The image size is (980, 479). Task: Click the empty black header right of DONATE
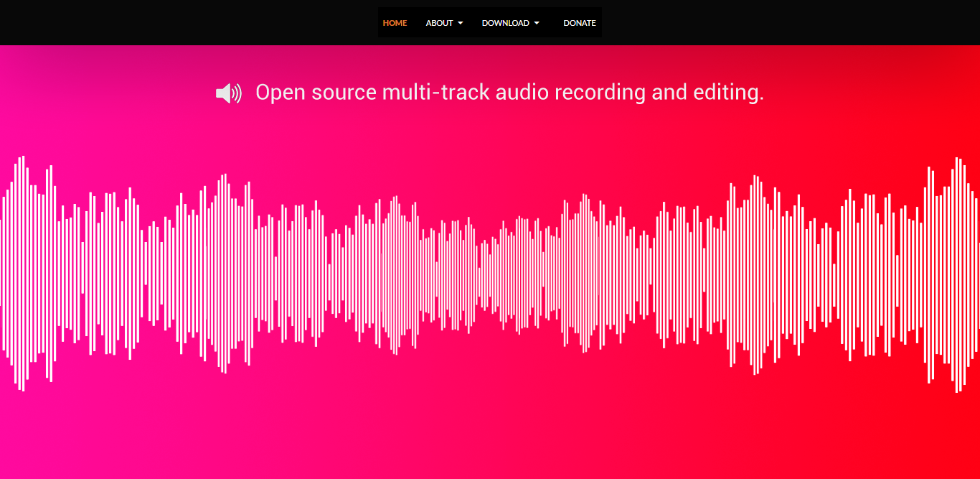click(789, 23)
